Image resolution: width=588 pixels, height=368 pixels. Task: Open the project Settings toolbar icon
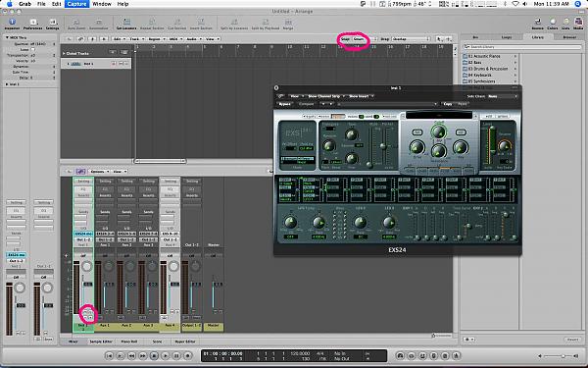point(52,23)
